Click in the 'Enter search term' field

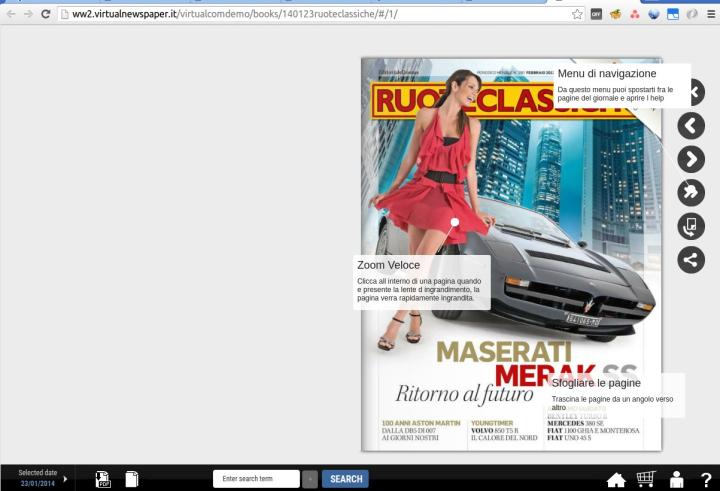(x=256, y=479)
